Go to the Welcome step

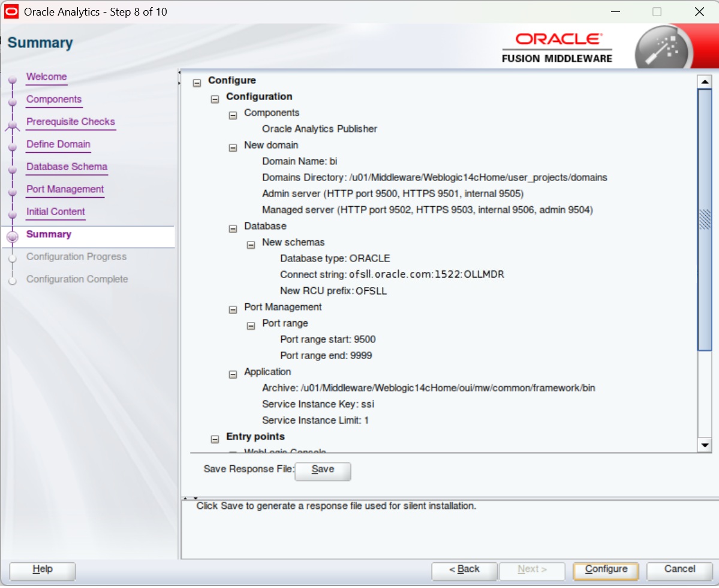[46, 77]
